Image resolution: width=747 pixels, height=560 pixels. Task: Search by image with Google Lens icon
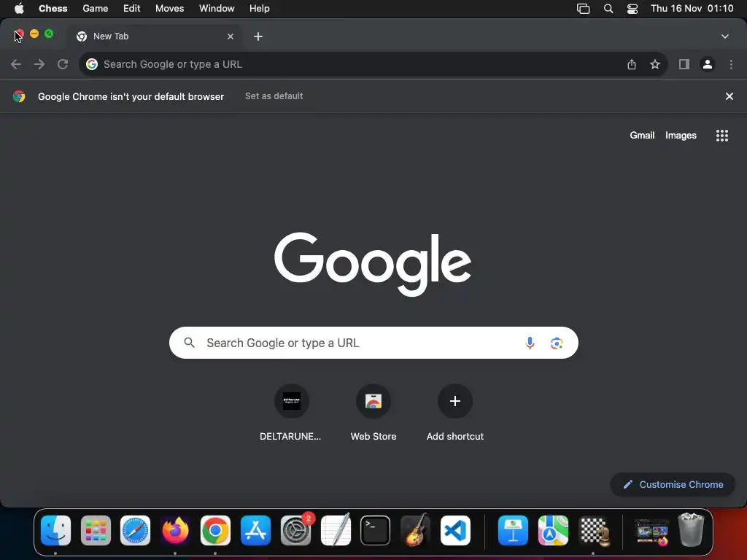(557, 343)
